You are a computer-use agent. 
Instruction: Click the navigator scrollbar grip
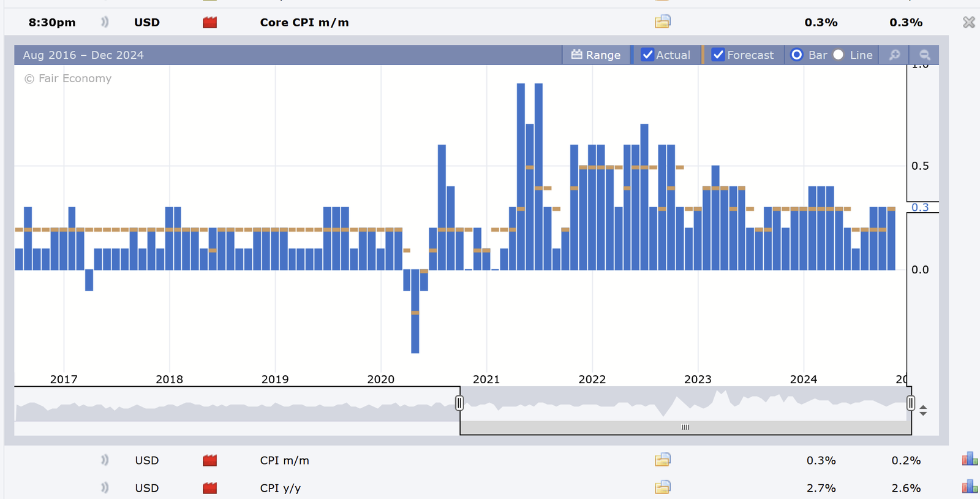tap(685, 427)
